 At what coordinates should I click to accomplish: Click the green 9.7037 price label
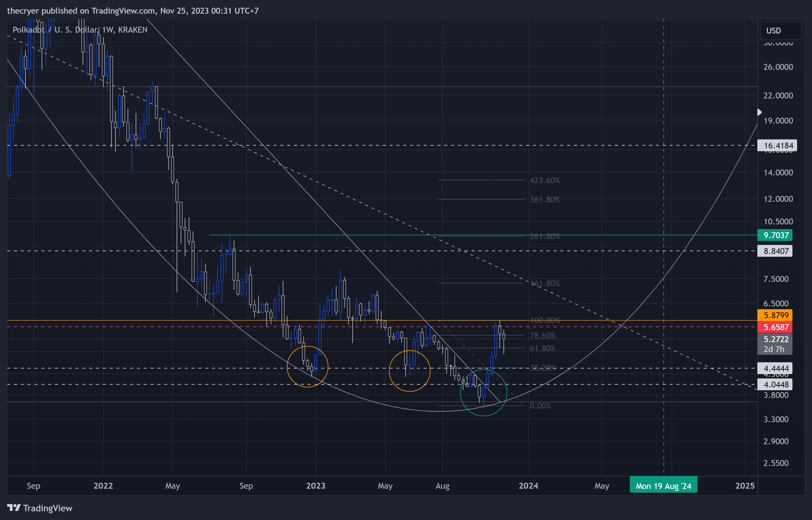pos(774,235)
